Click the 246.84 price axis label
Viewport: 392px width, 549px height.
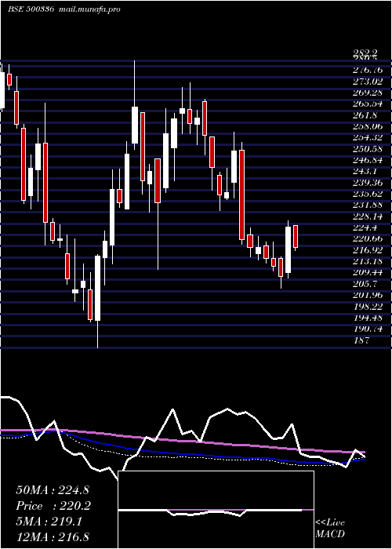tap(368, 160)
